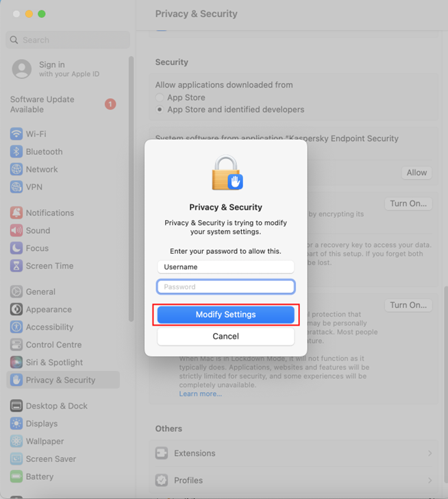Open the Profiles row chevron
The width and height of the screenshot is (448, 499).
(430, 480)
